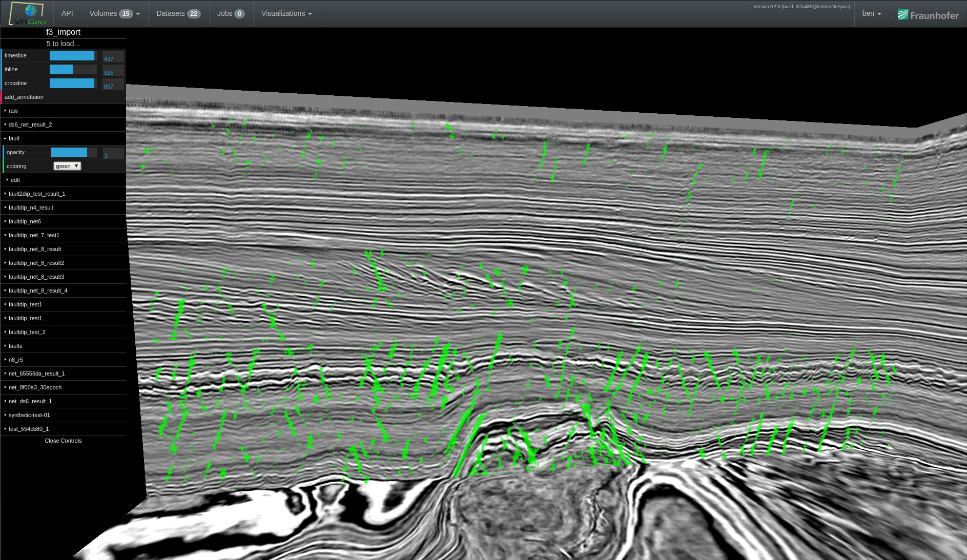Expand the synthetic-test-01 folder

29,415
